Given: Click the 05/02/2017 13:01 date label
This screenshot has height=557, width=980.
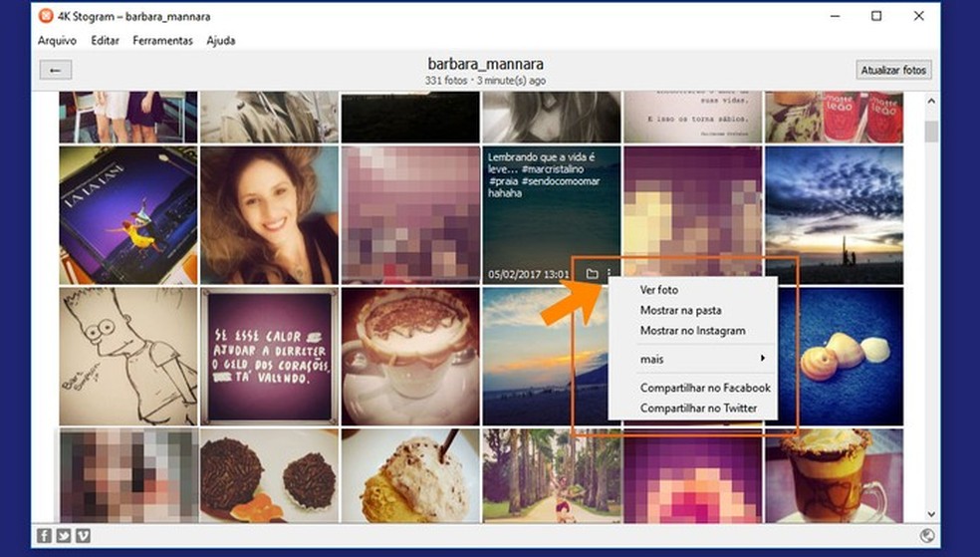Looking at the screenshot, I should 529,274.
